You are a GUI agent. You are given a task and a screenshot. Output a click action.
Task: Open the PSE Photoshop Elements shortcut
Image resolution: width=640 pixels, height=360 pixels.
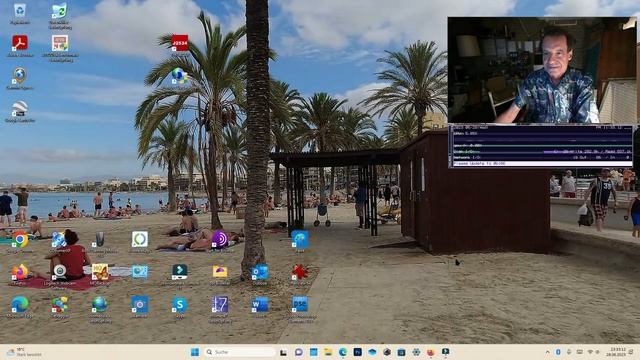[x=300, y=304]
